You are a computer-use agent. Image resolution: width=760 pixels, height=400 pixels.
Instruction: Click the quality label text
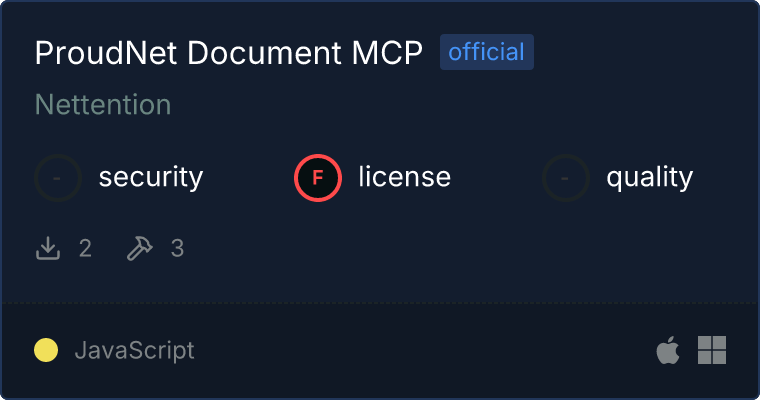point(649,177)
